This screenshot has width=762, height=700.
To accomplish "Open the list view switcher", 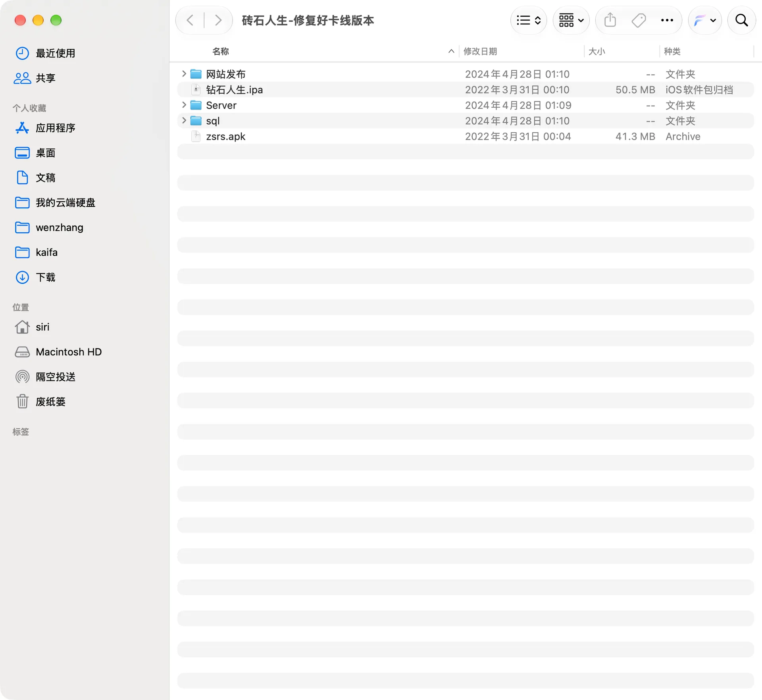I will click(529, 20).
